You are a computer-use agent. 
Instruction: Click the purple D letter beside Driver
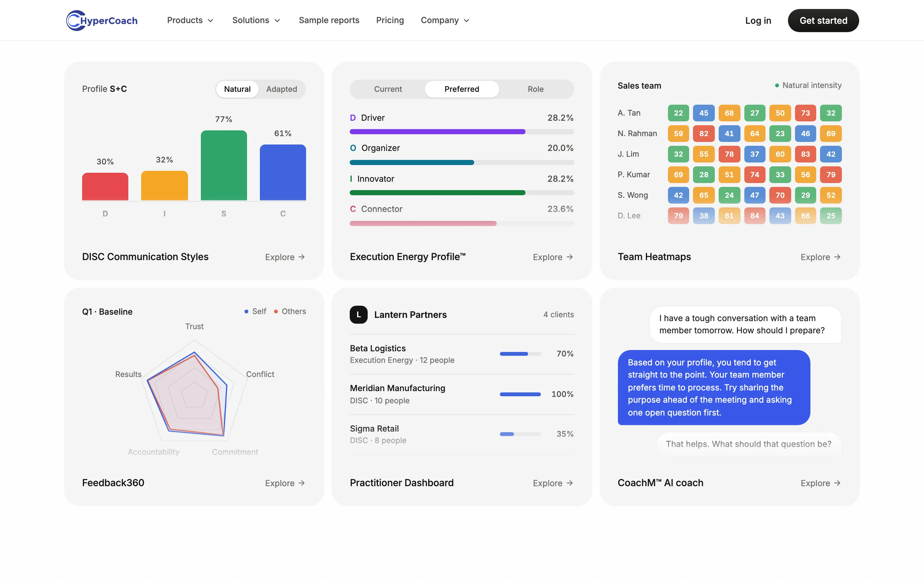tap(353, 118)
